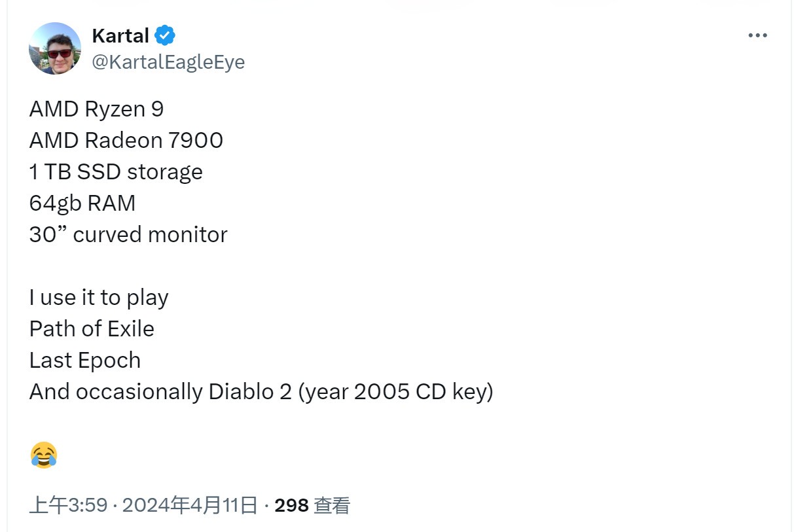Click the Path of Exile text
The height and width of the screenshot is (532, 794).
pyautogui.click(x=92, y=329)
